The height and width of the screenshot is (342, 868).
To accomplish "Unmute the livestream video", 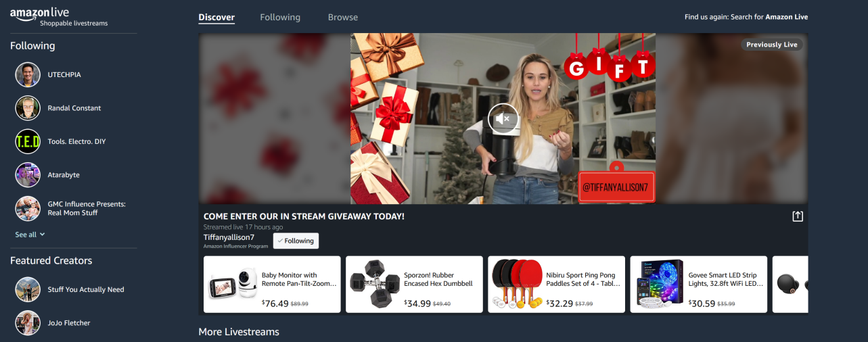I will pyautogui.click(x=503, y=119).
